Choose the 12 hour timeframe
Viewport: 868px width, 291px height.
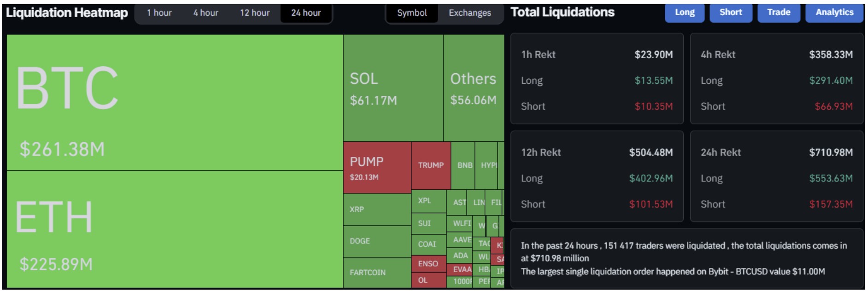pyautogui.click(x=254, y=13)
